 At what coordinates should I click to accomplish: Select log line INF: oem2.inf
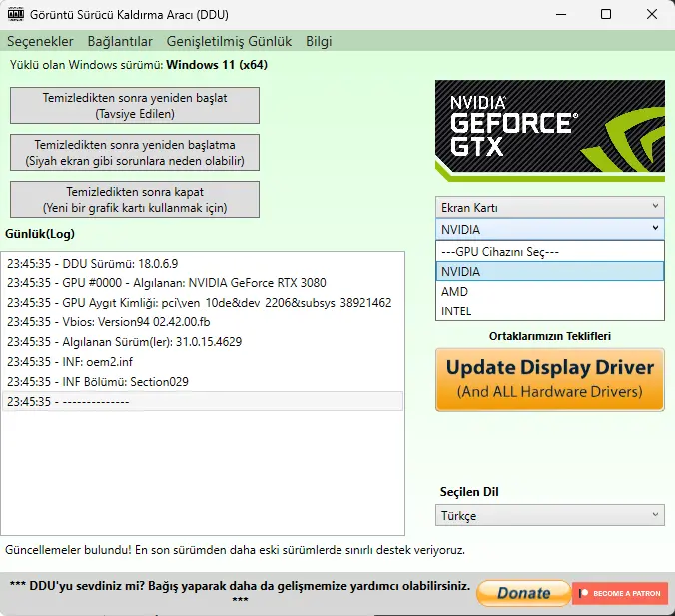[203, 362]
